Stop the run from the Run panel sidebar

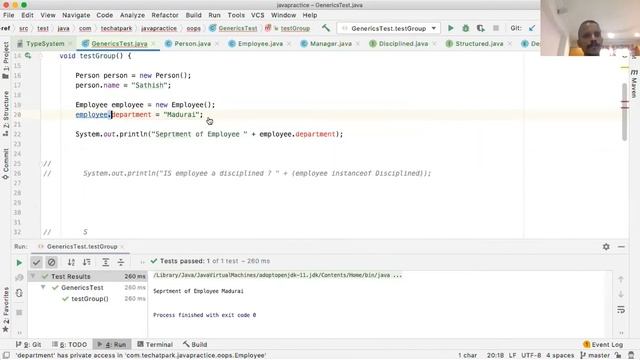tap(19, 312)
